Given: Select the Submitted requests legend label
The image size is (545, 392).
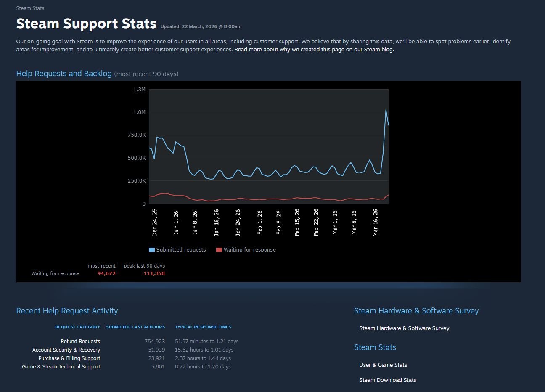Looking at the screenshot, I should pyautogui.click(x=181, y=250).
